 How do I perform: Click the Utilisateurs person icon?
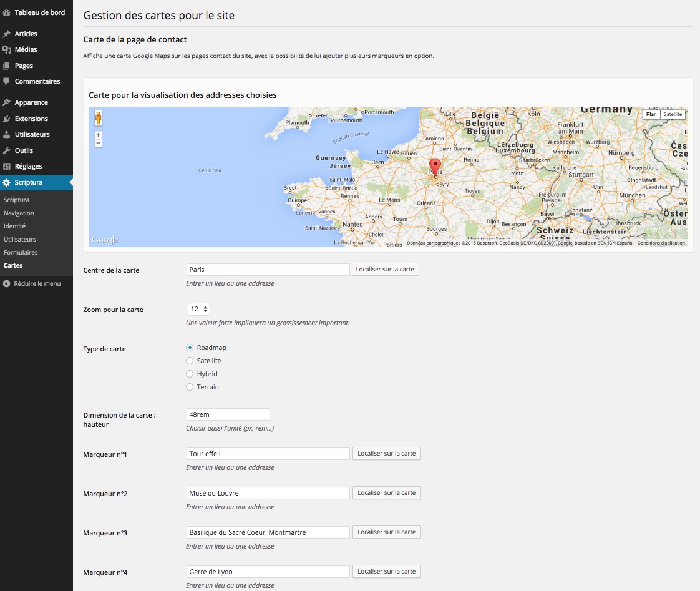(6, 134)
